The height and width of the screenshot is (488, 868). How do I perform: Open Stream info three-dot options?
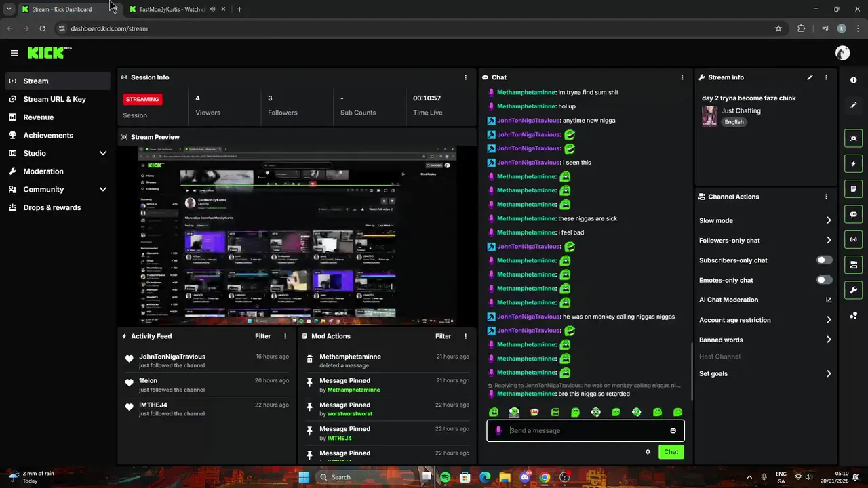tap(826, 77)
